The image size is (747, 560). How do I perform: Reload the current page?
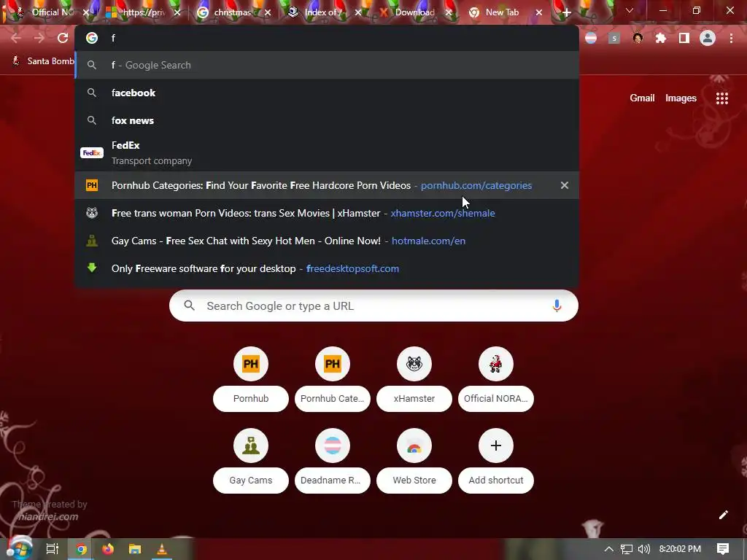63,38
